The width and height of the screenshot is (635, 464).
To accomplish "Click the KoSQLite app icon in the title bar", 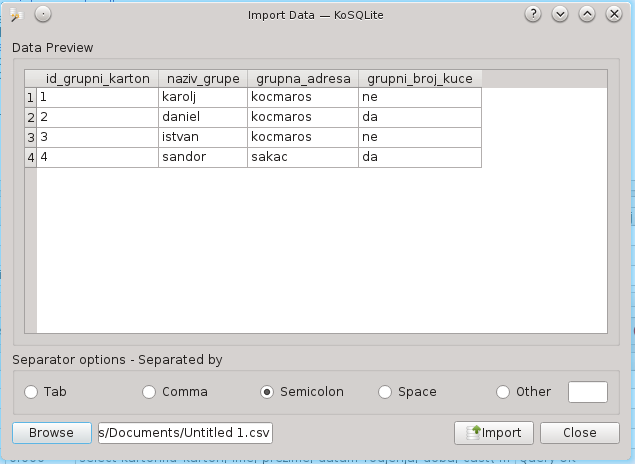I will tap(16, 14).
